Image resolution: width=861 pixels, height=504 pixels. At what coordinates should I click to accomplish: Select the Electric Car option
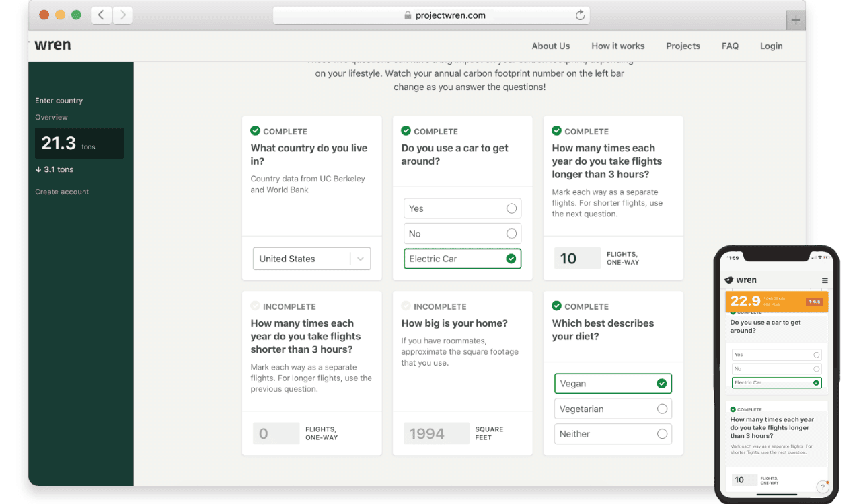(x=462, y=259)
